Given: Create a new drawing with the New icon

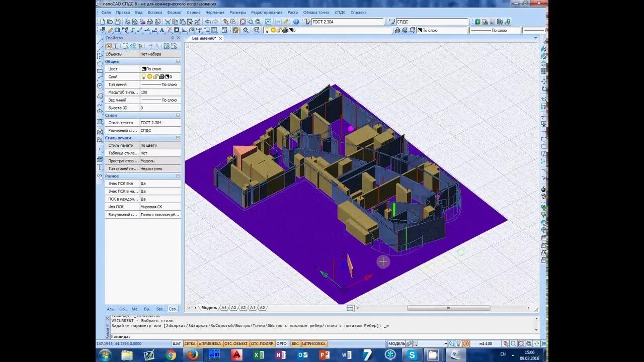Looking at the screenshot, I should tap(103, 22).
